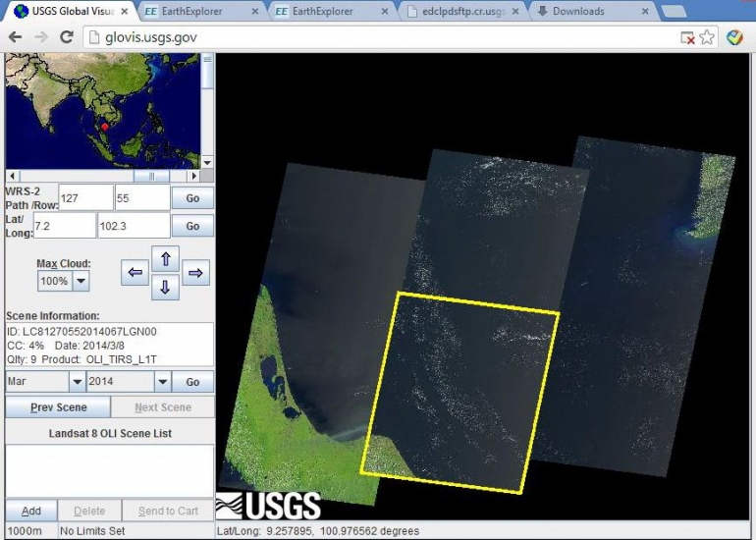Open the Max Cloud 100% dropdown

81,281
